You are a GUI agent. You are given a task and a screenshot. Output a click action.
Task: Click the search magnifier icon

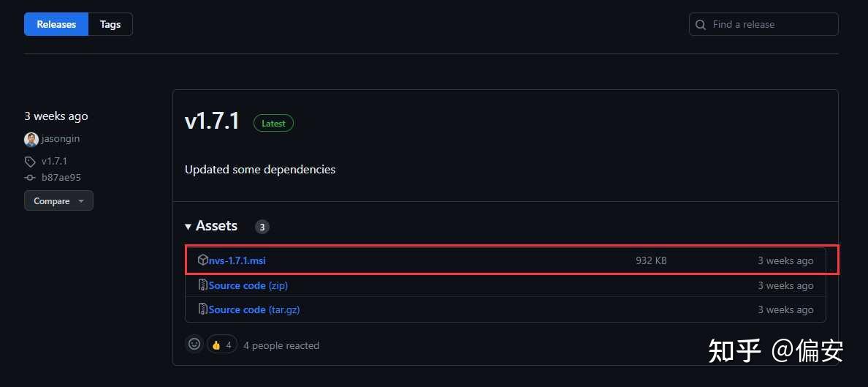(701, 25)
